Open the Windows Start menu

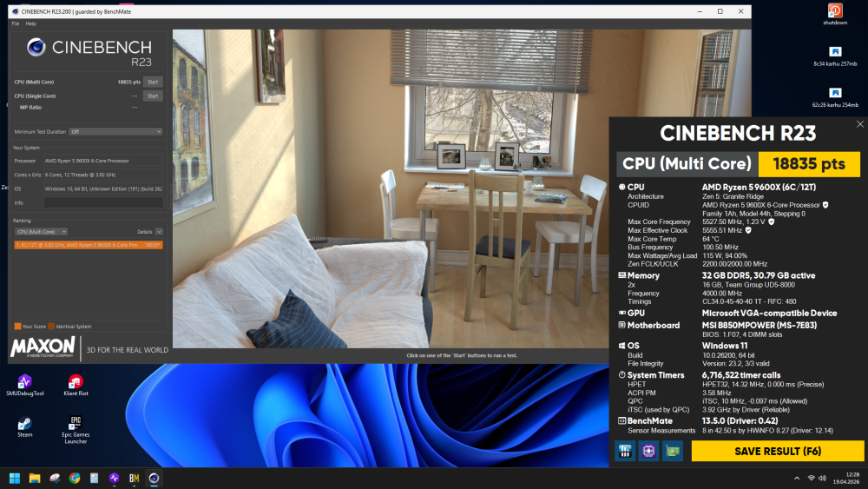[x=15, y=478]
